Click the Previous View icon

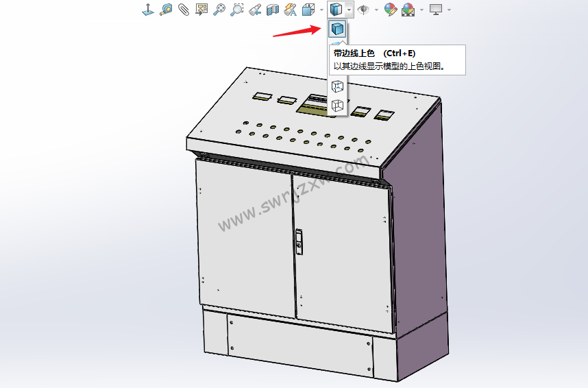[x=255, y=10]
